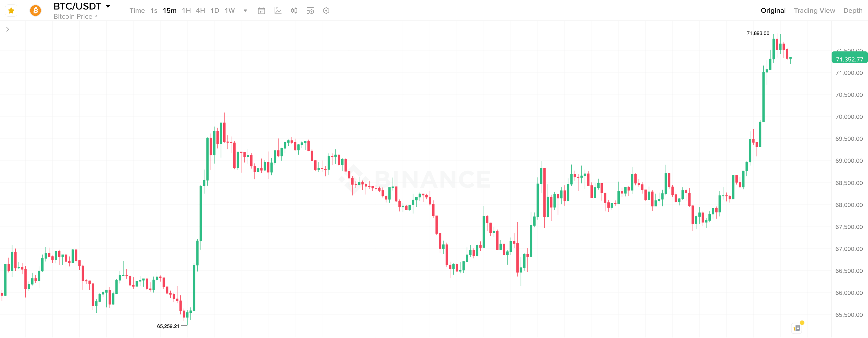
Task: Switch chart to Time view
Action: (137, 10)
